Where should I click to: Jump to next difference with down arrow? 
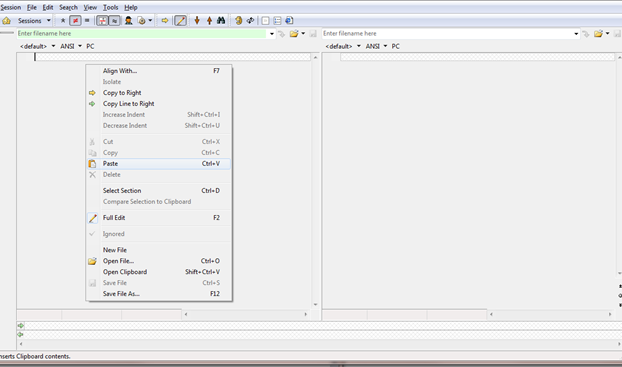point(197,21)
